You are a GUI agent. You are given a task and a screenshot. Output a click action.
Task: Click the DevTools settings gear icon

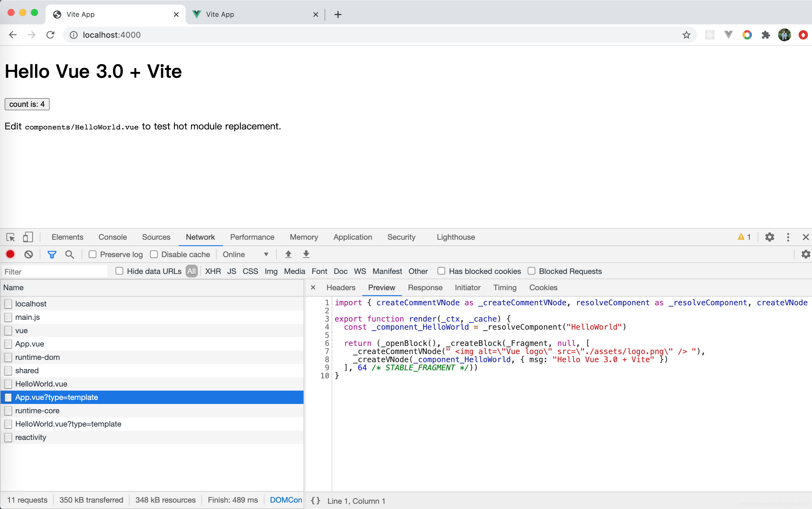769,237
